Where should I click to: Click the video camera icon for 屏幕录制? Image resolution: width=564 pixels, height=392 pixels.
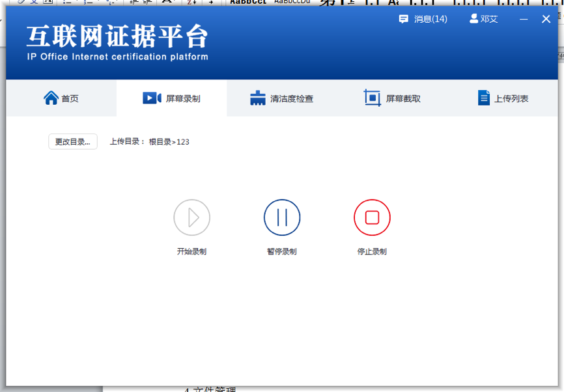tap(151, 98)
